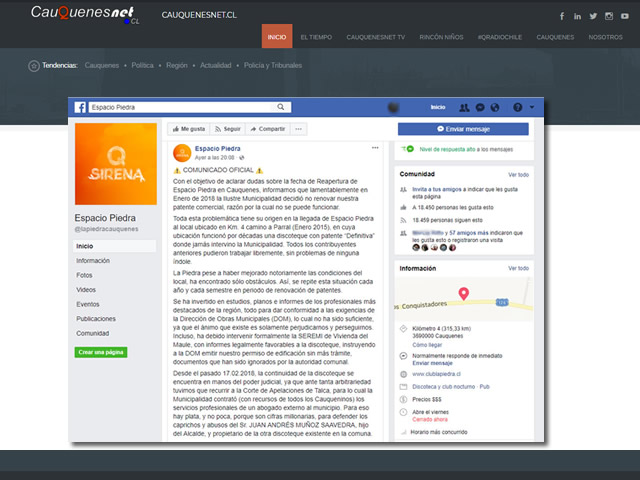Open the site's Facebook social icon

pyautogui.click(x=562, y=16)
